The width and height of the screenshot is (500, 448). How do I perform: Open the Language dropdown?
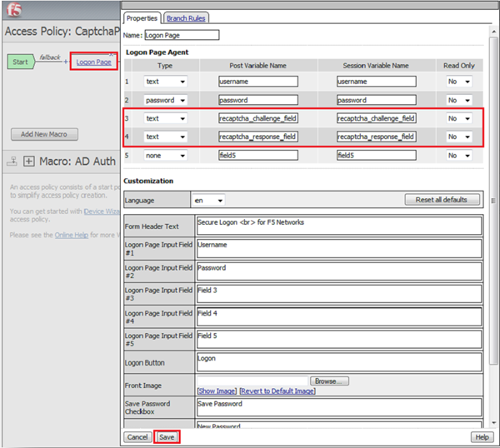pyautogui.click(x=208, y=201)
